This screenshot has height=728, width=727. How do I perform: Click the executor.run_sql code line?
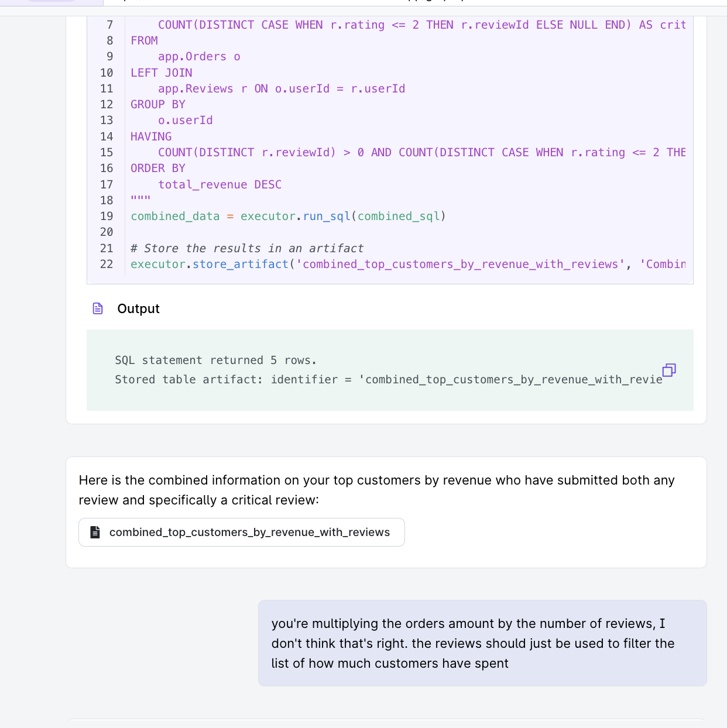(288, 216)
